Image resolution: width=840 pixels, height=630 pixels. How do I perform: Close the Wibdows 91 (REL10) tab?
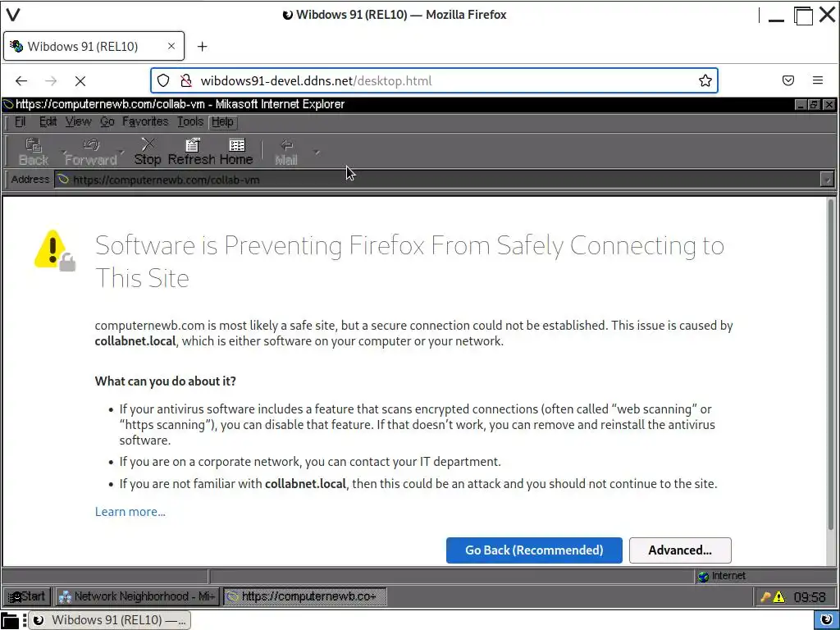click(x=171, y=46)
